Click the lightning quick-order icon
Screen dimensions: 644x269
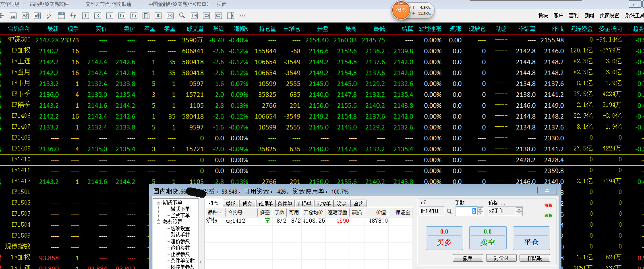(x=49, y=16)
